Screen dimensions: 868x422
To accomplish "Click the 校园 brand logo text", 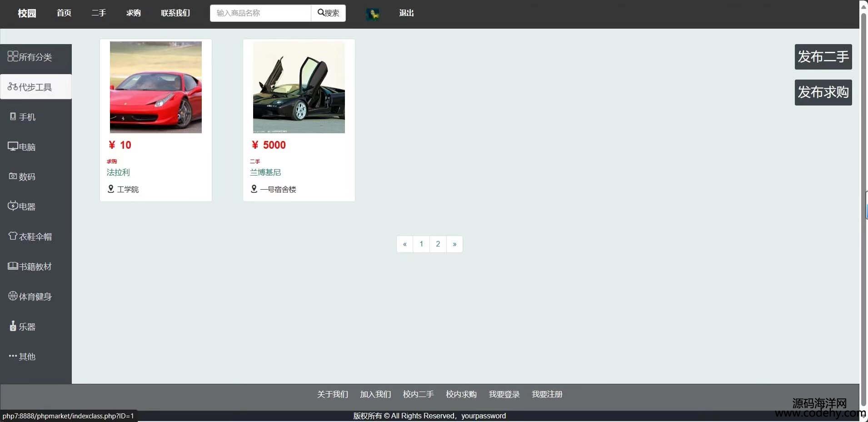I will tap(27, 13).
